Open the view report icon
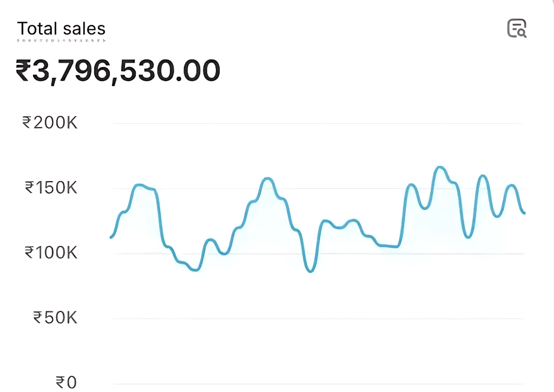554x392 pixels. (x=517, y=28)
